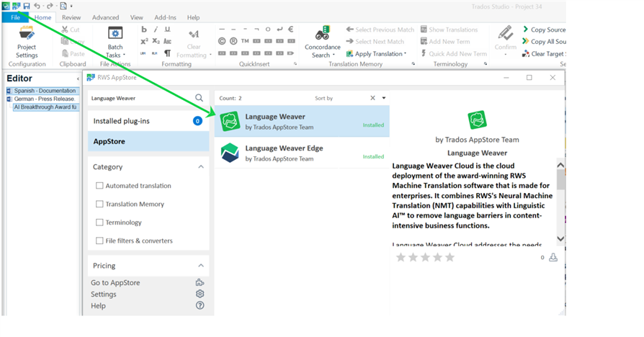The height and width of the screenshot is (337, 644).
Task: Check File filters & converters filter
Action: click(99, 241)
